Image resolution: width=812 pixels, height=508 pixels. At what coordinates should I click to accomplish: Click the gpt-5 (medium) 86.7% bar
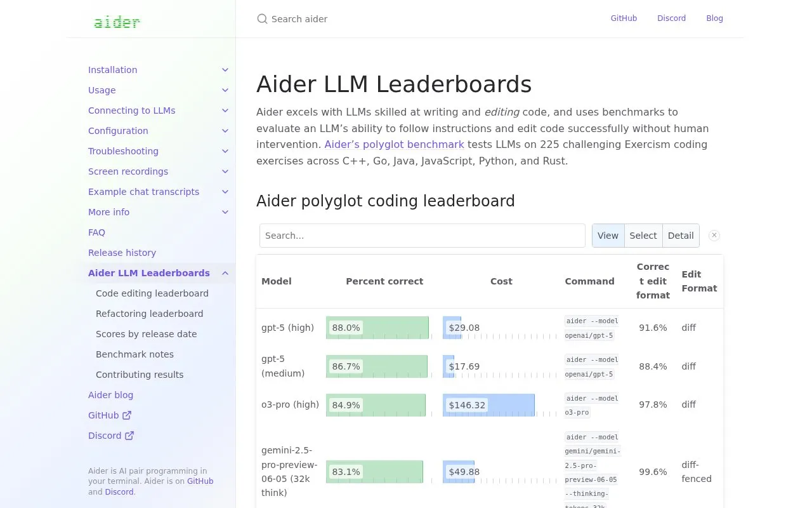coord(377,366)
